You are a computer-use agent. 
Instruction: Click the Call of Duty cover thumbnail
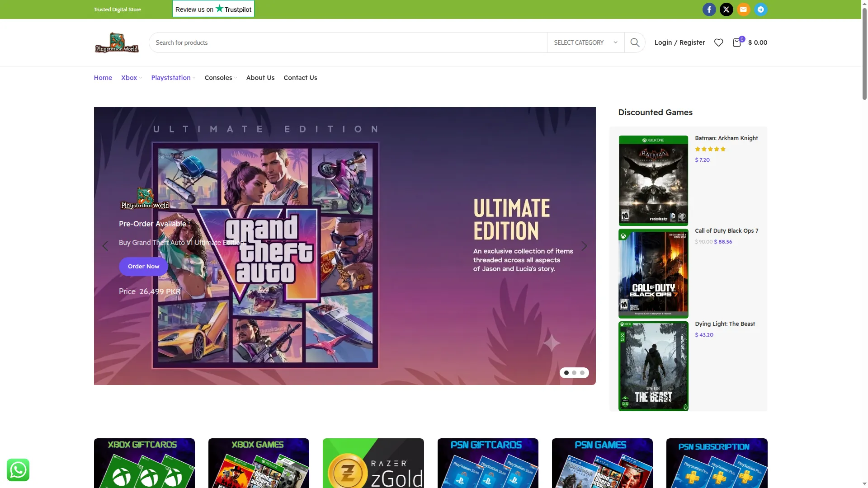653,273
